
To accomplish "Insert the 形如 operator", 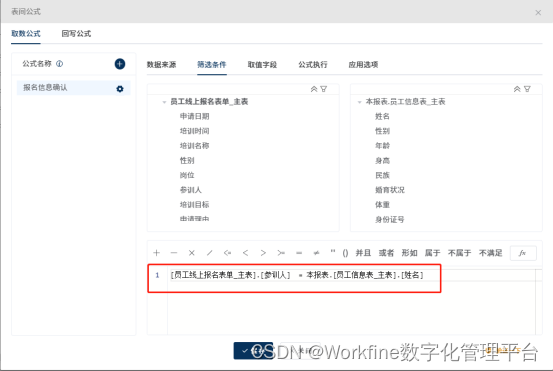I will pos(409,253).
